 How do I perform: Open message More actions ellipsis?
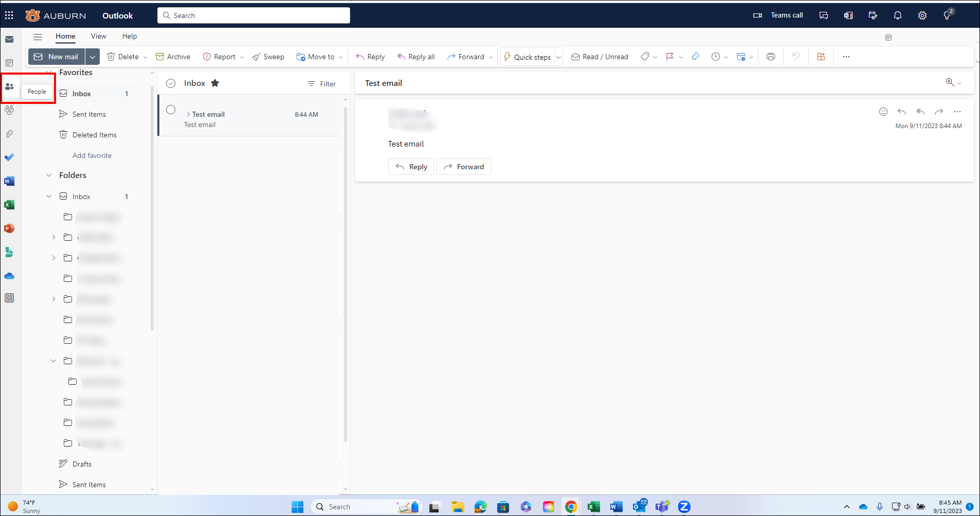click(957, 112)
